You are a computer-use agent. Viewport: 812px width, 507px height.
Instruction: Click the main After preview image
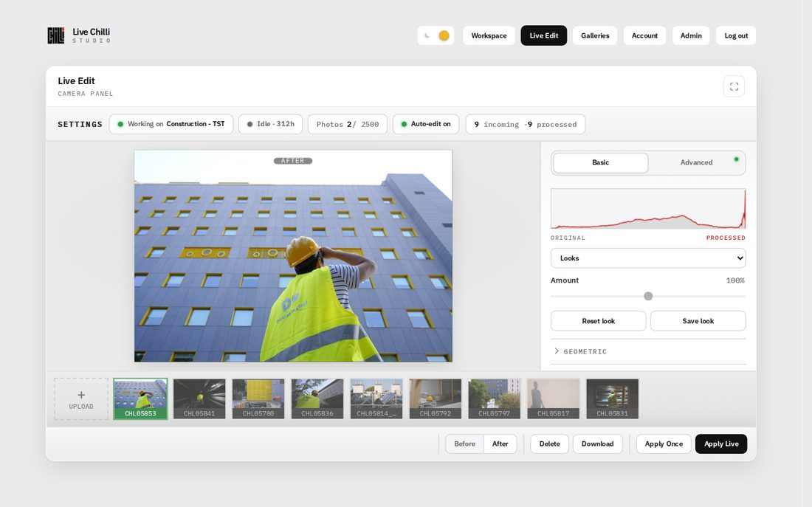coord(293,256)
